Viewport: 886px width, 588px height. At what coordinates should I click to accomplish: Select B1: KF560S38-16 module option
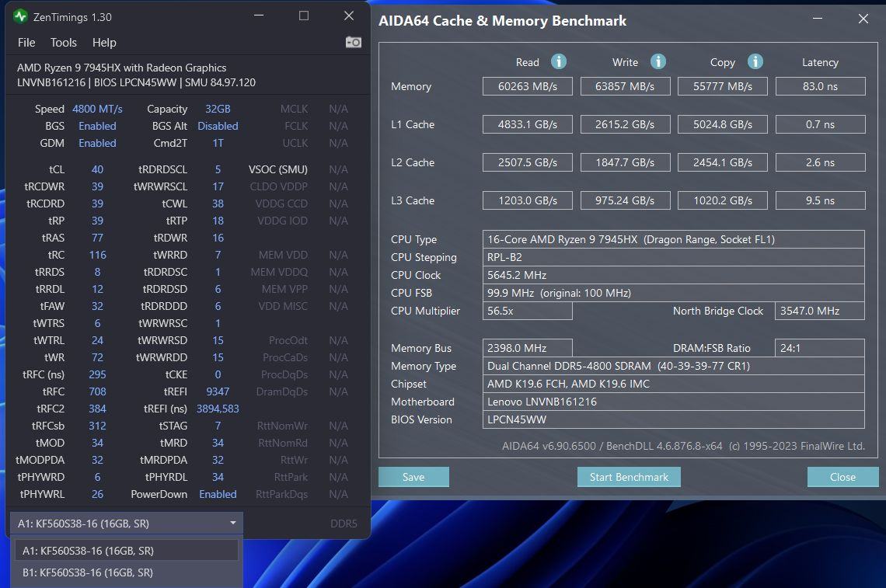point(126,572)
